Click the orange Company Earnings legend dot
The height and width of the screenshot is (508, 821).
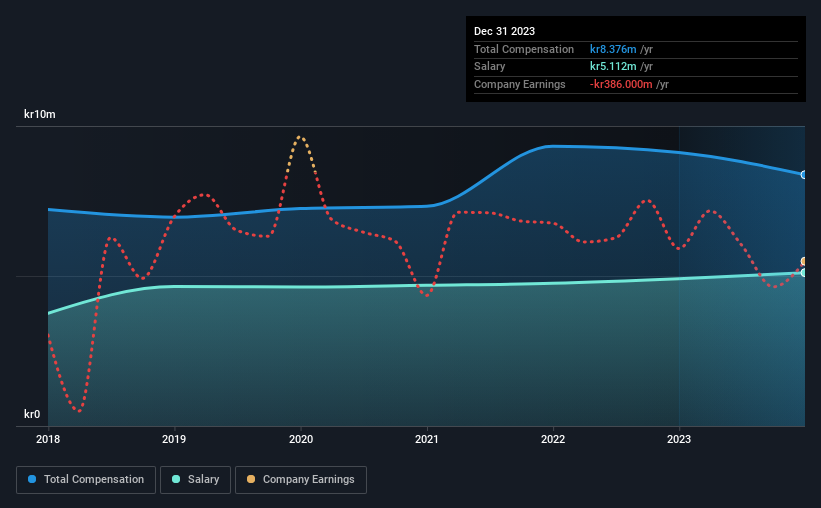pyautogui.click(x=251, y=479)
